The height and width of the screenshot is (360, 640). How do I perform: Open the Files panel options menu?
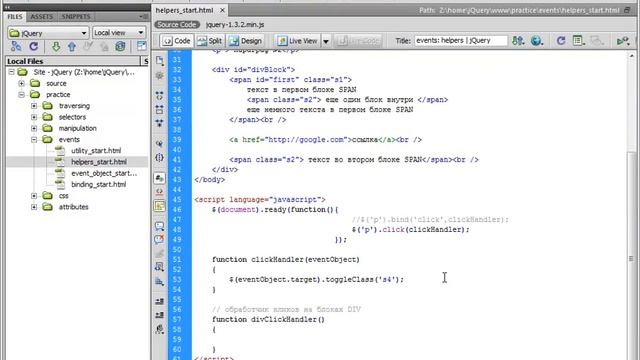click(x=143, y=16)
